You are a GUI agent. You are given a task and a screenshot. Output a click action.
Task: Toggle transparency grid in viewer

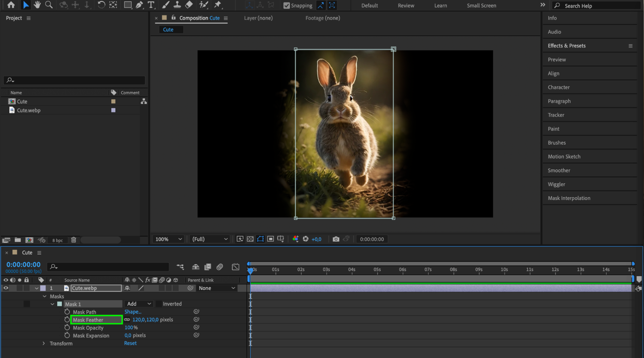pos(250,239)
